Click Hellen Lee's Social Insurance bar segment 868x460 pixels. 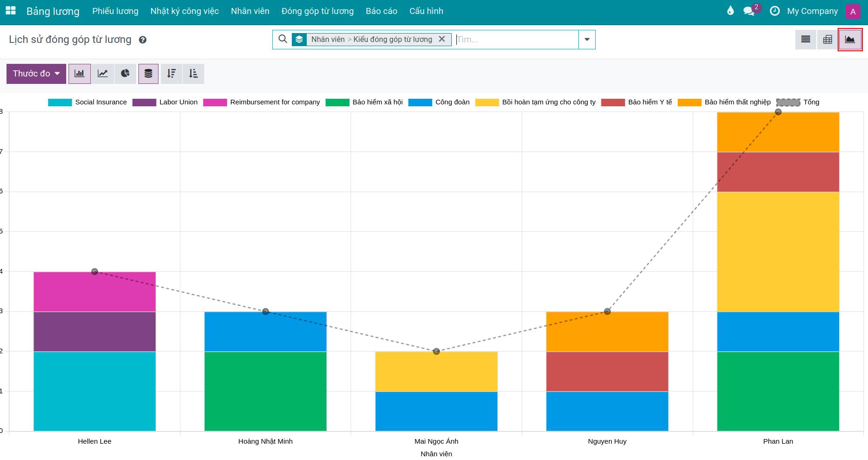pyautogui.click(x=95, y=391)
